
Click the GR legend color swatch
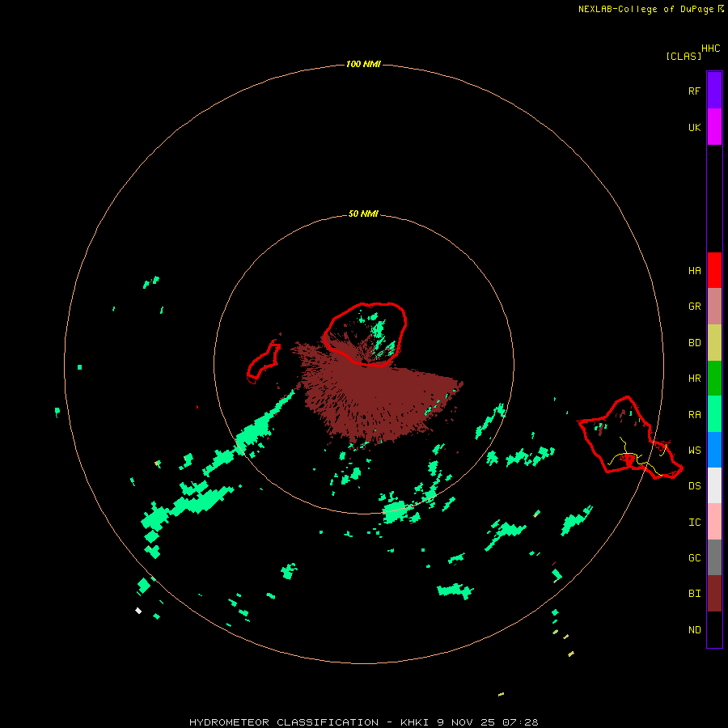(x=714, y=307)
